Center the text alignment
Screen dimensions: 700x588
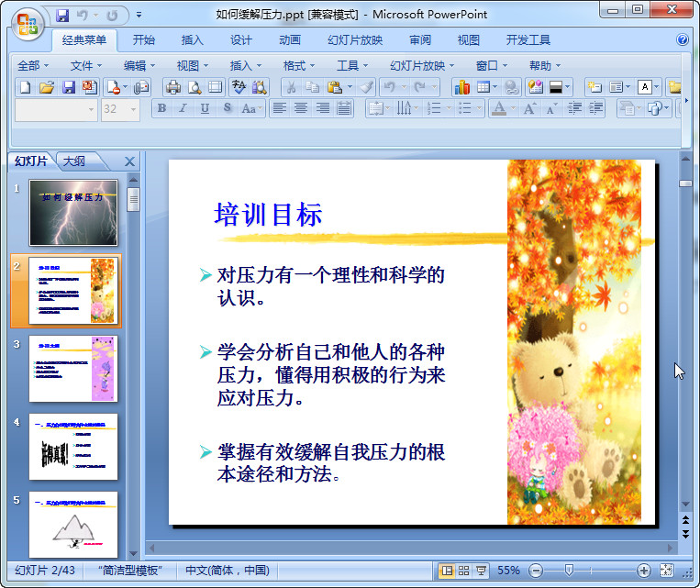[301, 108]
